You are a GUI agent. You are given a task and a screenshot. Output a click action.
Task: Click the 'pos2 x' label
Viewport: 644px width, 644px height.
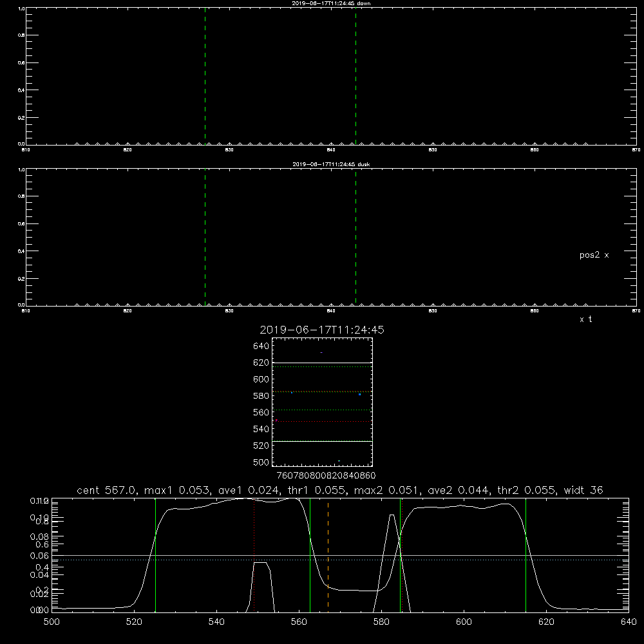coord(594,255)
